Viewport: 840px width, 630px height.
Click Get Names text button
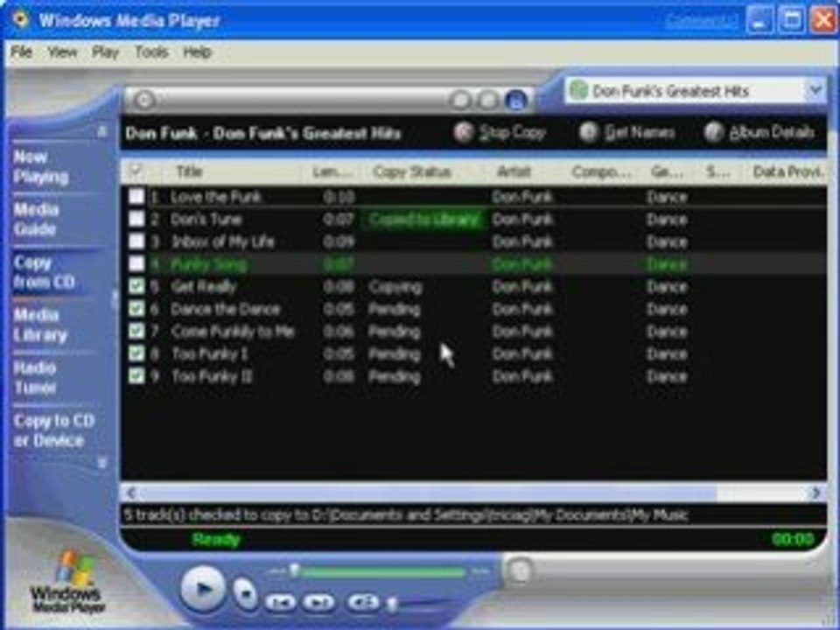(x=640, y=132)
